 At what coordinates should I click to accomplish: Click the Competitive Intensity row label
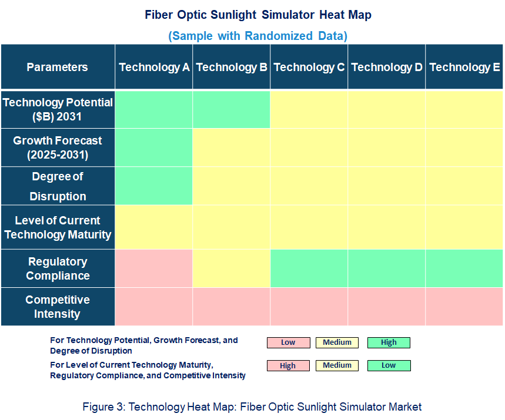(x=58, y=307)
